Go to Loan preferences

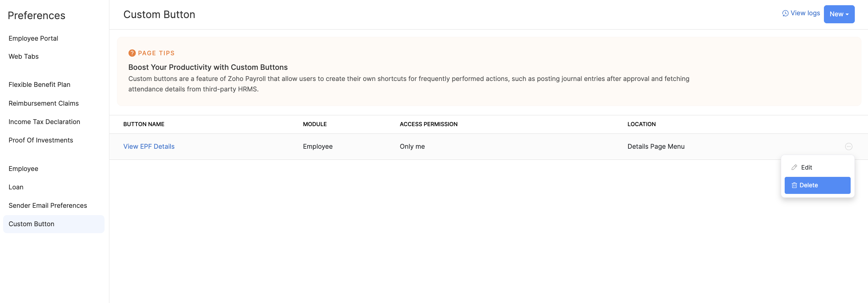[x=16, y=187]
